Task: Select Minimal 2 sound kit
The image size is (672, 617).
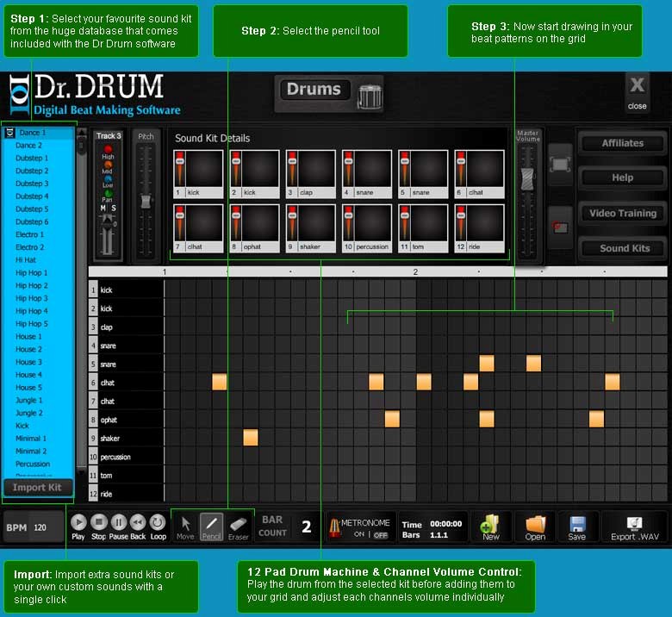Action: point(39,451)
